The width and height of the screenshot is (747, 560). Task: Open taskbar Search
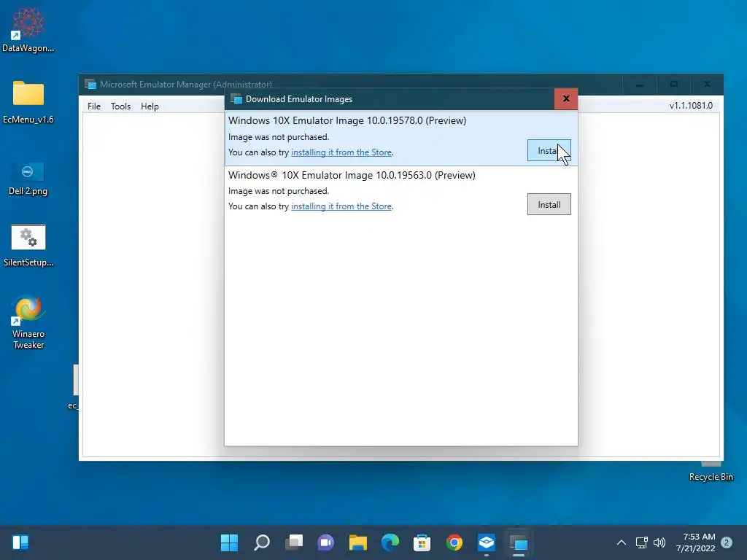pyautogui.click(x=262, y=542)
